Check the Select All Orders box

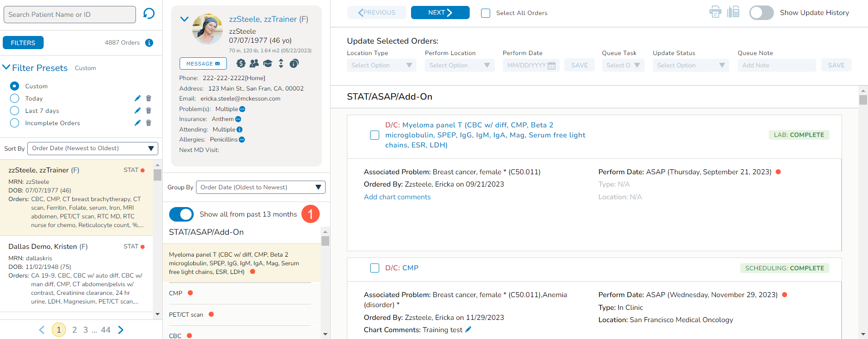click(486, 13)
